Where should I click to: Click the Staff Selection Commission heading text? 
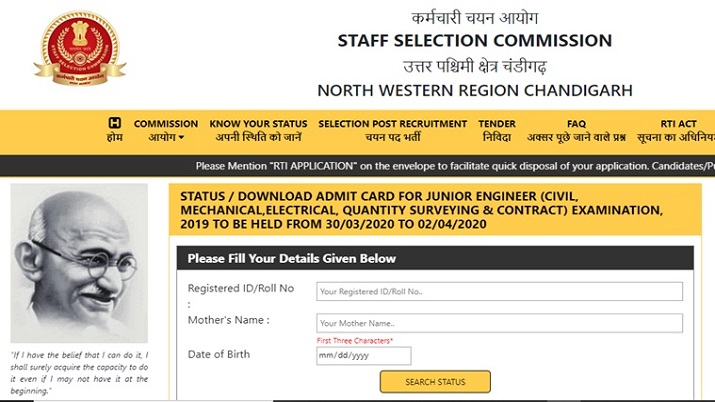coord(475,41)
